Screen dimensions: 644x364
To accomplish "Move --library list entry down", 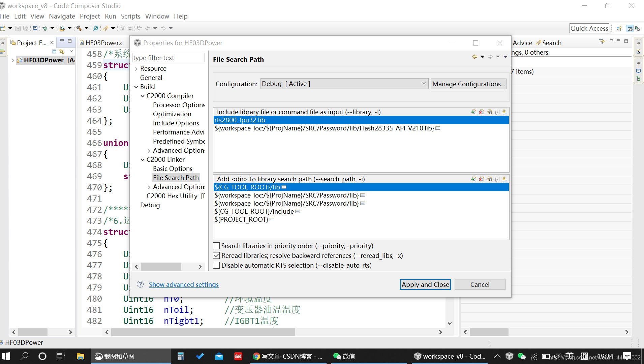I will tap(504, 112).
